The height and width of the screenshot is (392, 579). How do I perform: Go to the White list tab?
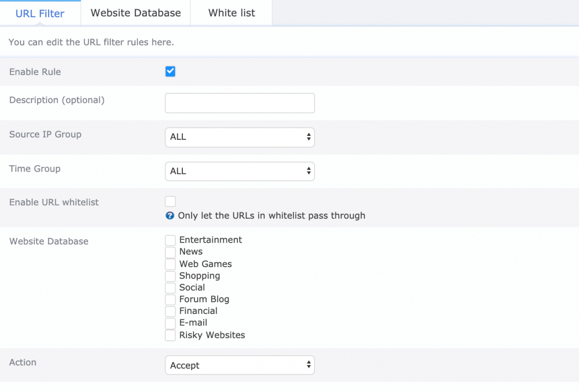[x=232, y=13]
